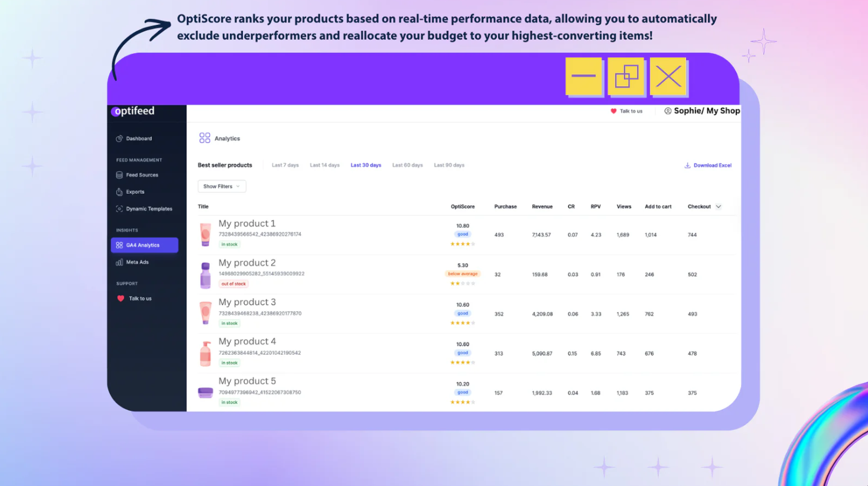Image resolution: width=868 pixels, height=486 pixels.
Task: Select GA4 Analytics in sidebar
Action: click(x=144, y=245)
